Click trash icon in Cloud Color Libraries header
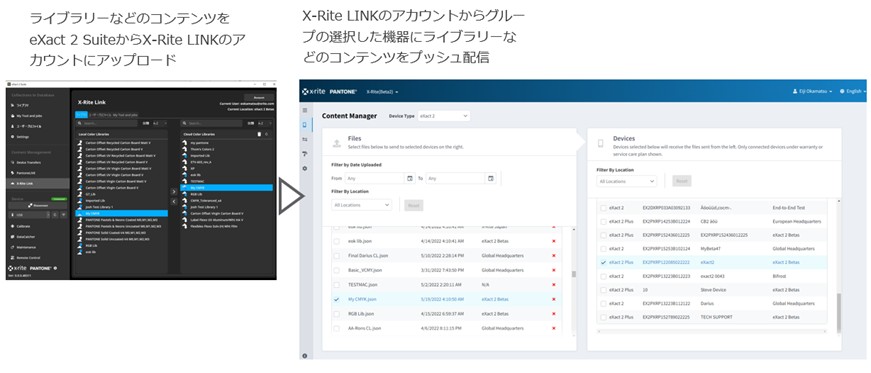Screen dimensions: 871x373 click(x=258, y=134)
